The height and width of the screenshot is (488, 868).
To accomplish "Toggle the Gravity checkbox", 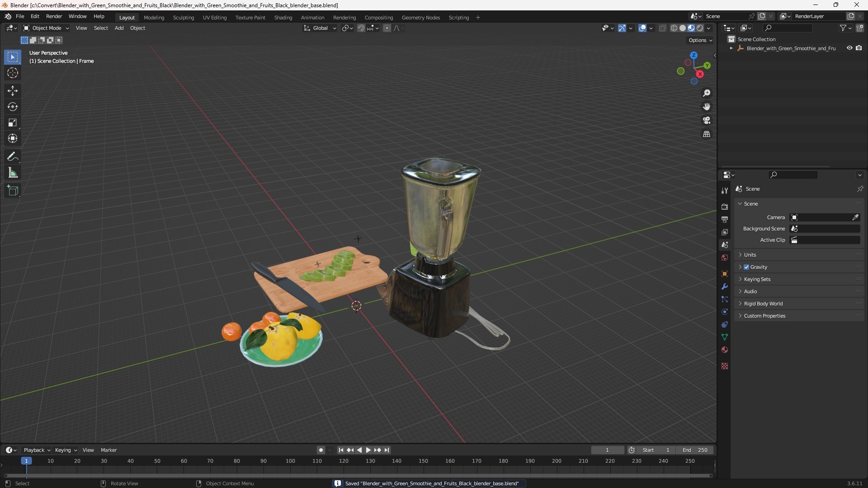I will (746, 267).
